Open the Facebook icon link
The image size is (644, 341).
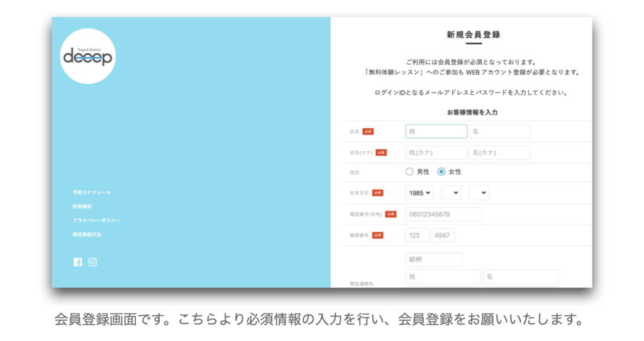pyautogui.click(x=77, y=262)
